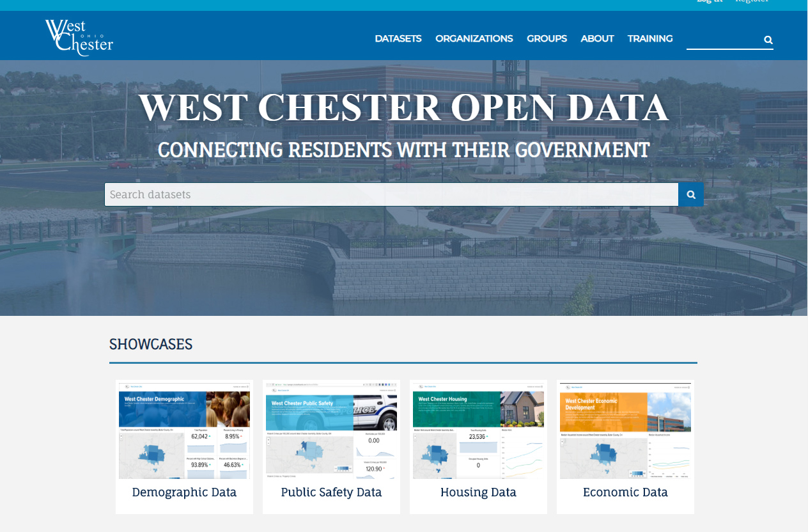Navigate to the About page
Image resolution: width=808 pixels, height=532 pixels.
597,38
